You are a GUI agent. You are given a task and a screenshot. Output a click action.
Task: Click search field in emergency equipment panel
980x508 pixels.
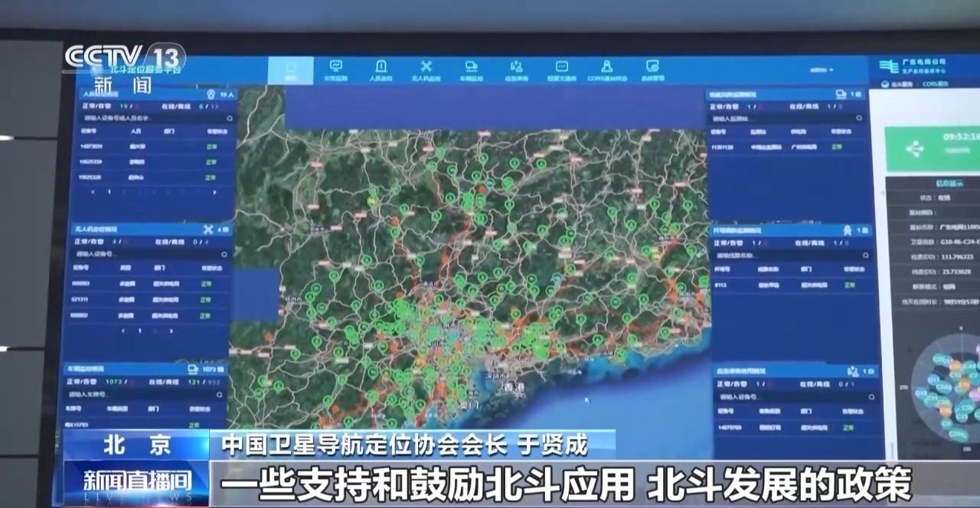coord(781,398)
